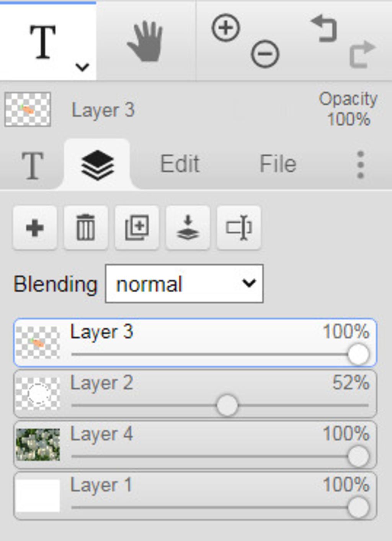392x541 pixels.
Task: Open the Blending mode dropdown
Action: pyautogui.click(x=184, y=284)
